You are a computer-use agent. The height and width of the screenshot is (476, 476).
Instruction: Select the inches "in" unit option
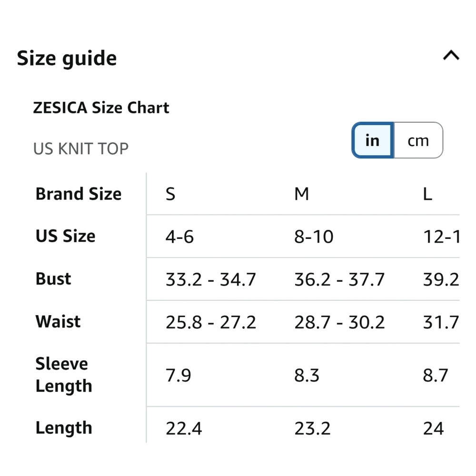coord(372,140)
